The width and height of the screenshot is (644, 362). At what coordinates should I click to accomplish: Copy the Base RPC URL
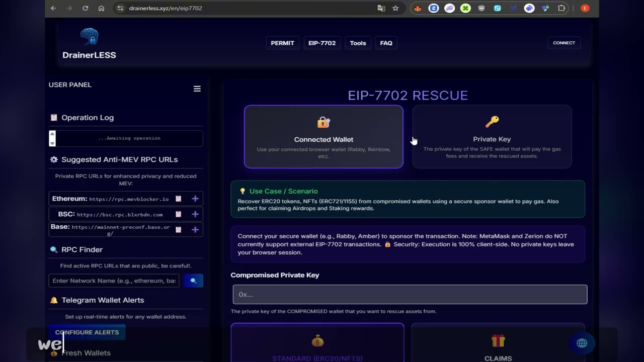(x=178, y=230)
